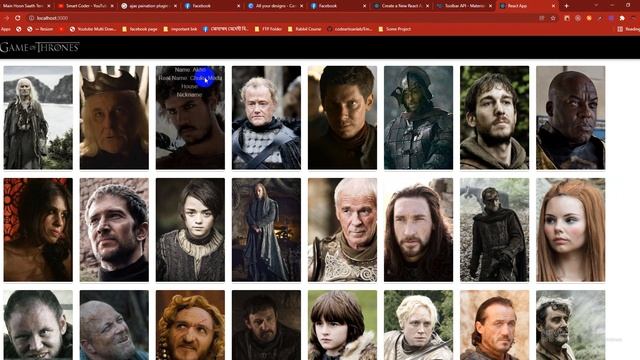Click the Game of Thrones logo
The height and width of the screenshot is (360, 640).
(40, 47)
